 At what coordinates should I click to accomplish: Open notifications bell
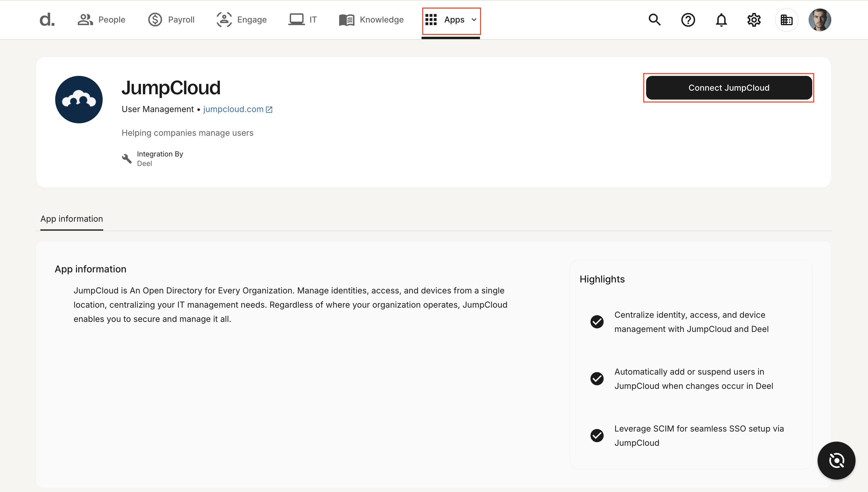[x=721, y=20]
